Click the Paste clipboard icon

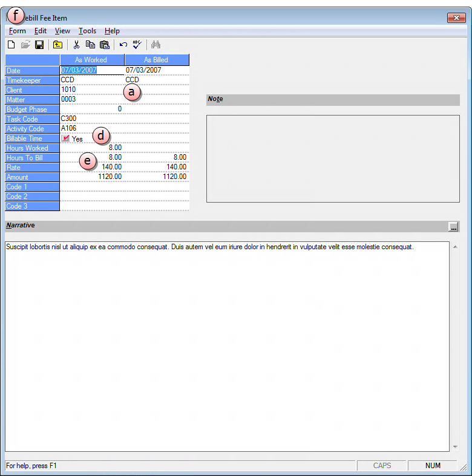(104, 45)
